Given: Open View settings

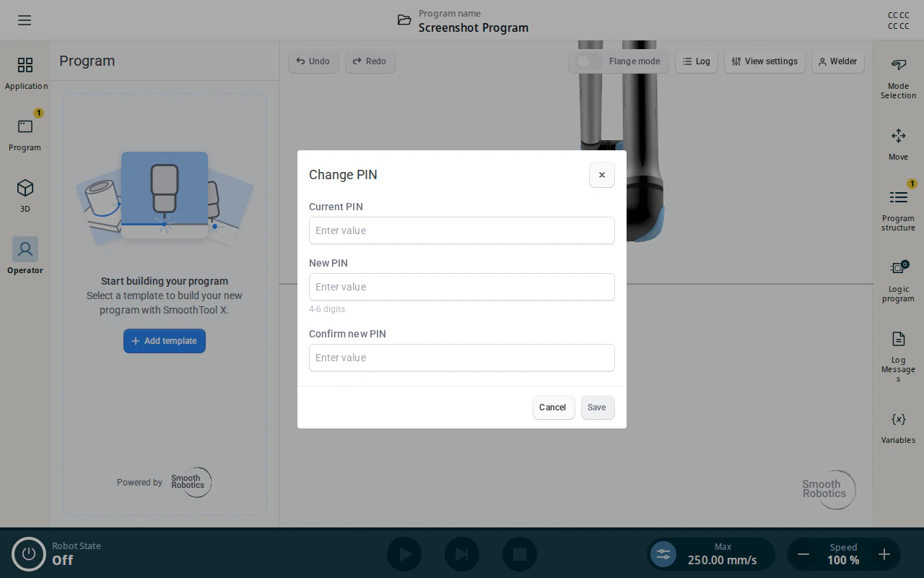Looking at the screenshot, I should [764, 61].
